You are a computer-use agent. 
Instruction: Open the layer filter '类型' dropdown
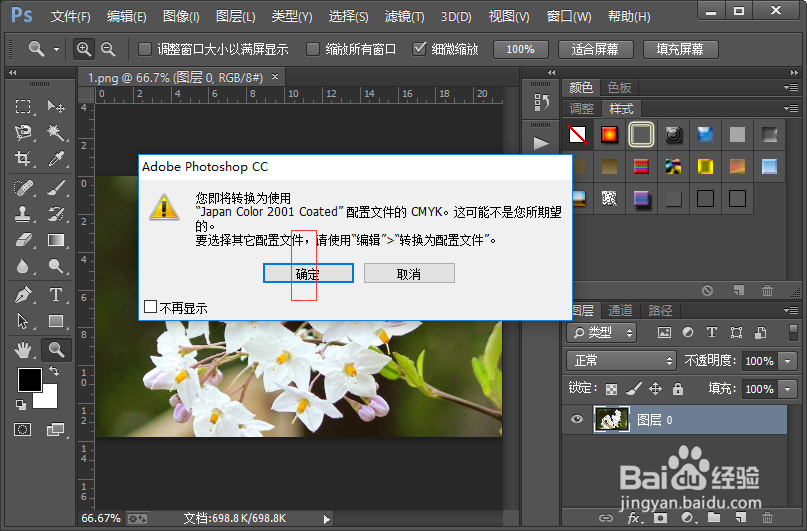[x=602, y=333]
